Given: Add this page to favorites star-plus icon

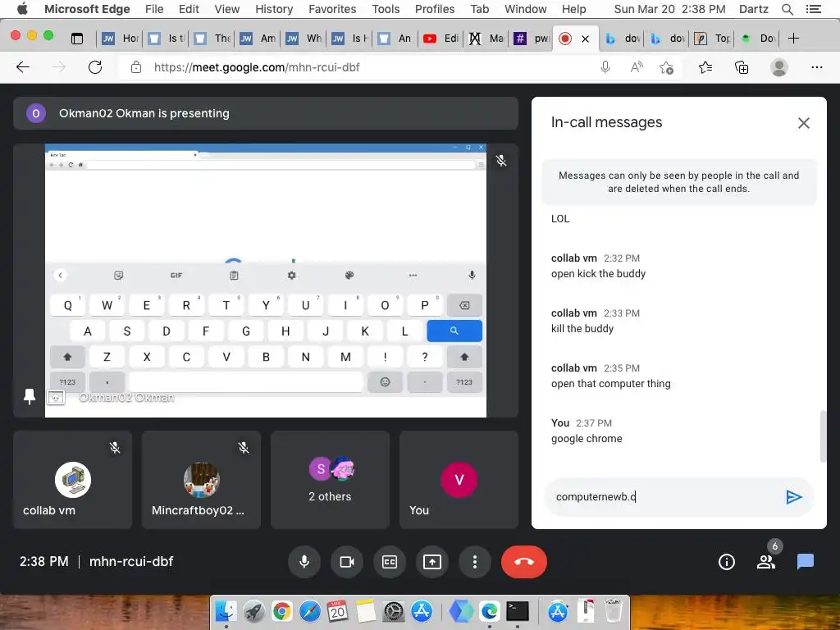Looking at the screenshot, I should pos(666,67).
